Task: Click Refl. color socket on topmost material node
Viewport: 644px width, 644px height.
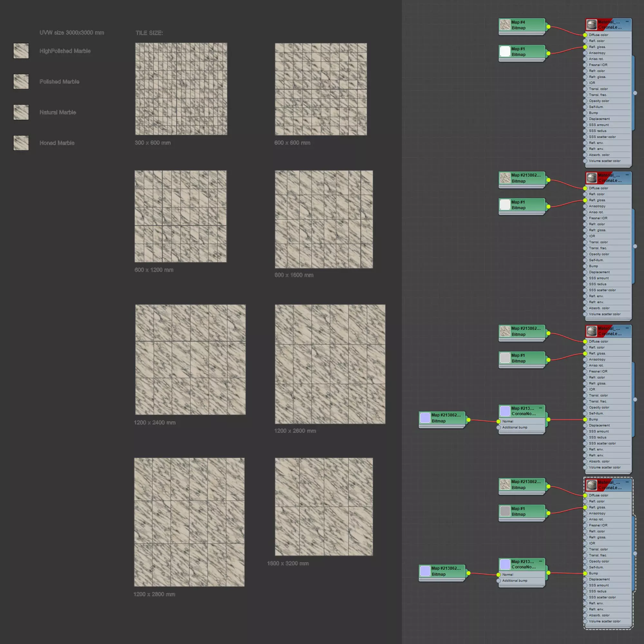Action: (x=585, y=41)
